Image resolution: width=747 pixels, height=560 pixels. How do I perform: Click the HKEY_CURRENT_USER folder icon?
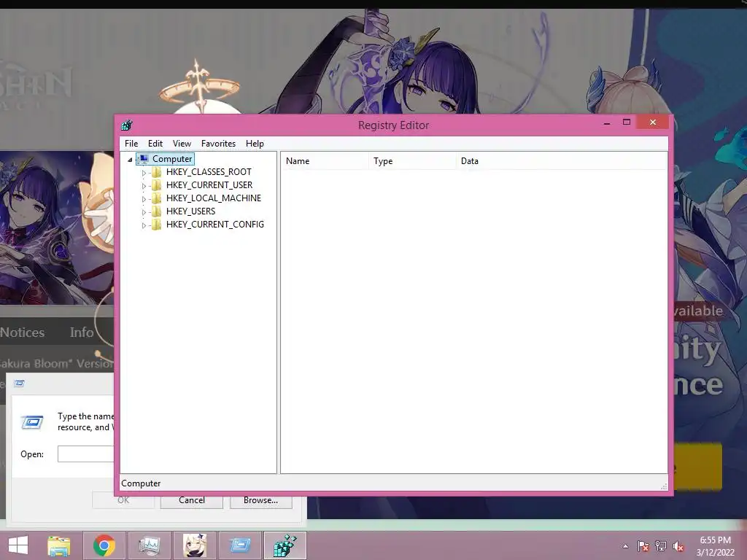157,184
